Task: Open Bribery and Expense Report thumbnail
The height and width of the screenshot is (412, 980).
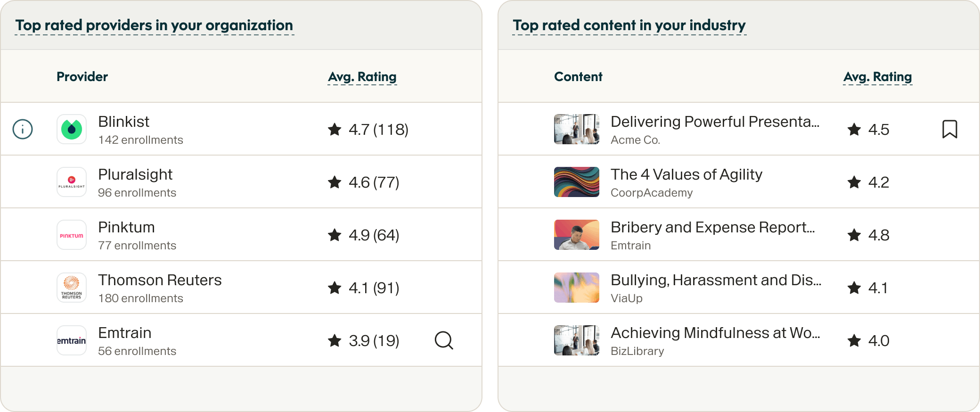Action: [x=577, y=235]
